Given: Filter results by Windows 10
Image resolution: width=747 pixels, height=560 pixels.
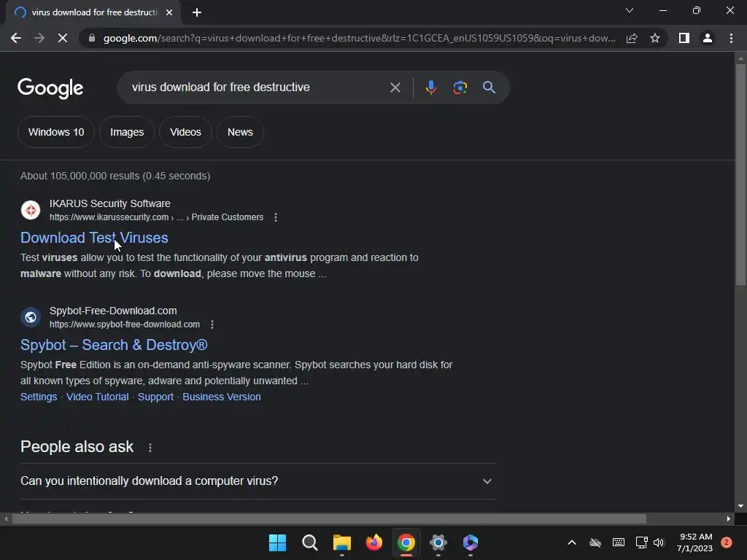Looking at the screenshot, I should click(x=56, y=132).
